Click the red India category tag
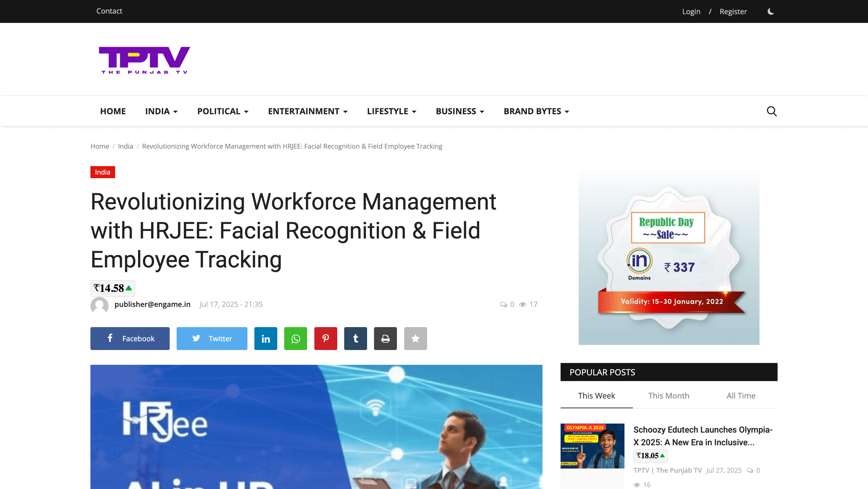868x489 pixels. [102, 172]
